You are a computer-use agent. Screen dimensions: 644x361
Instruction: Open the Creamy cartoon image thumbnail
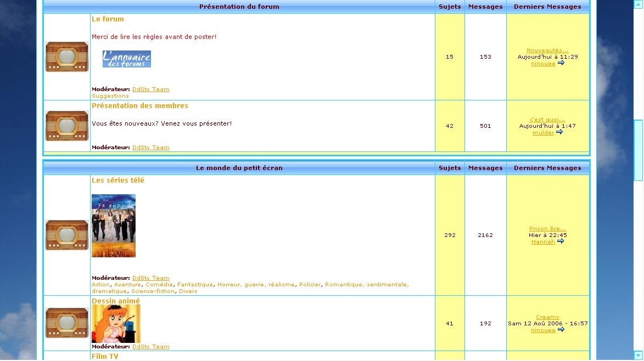tap(116, 324)
